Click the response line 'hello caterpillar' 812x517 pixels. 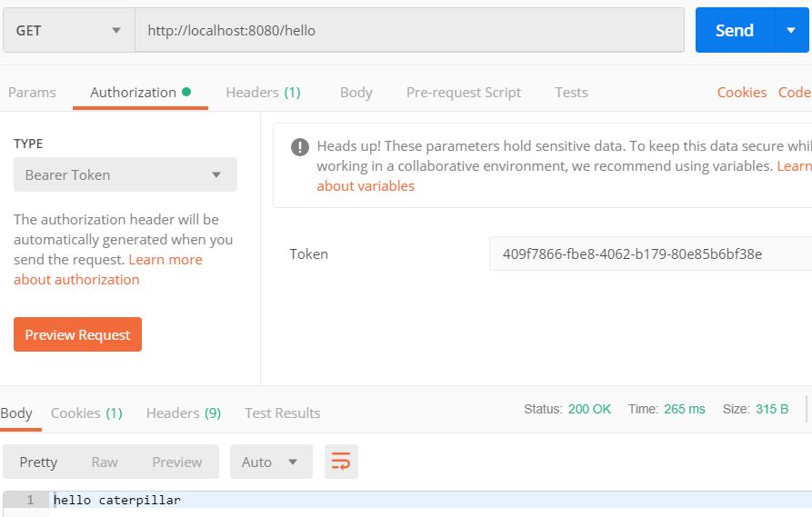tap(117, 500)
